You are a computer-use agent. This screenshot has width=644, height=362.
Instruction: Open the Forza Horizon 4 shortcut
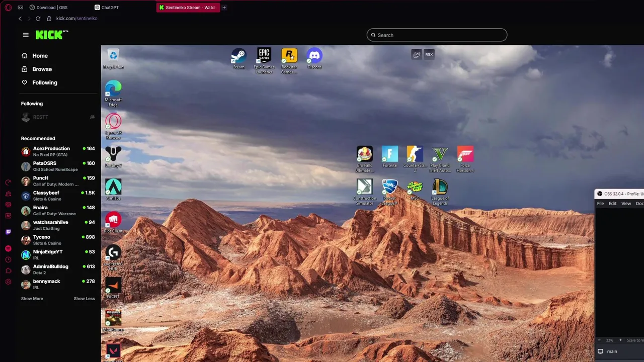coord(465,159)
